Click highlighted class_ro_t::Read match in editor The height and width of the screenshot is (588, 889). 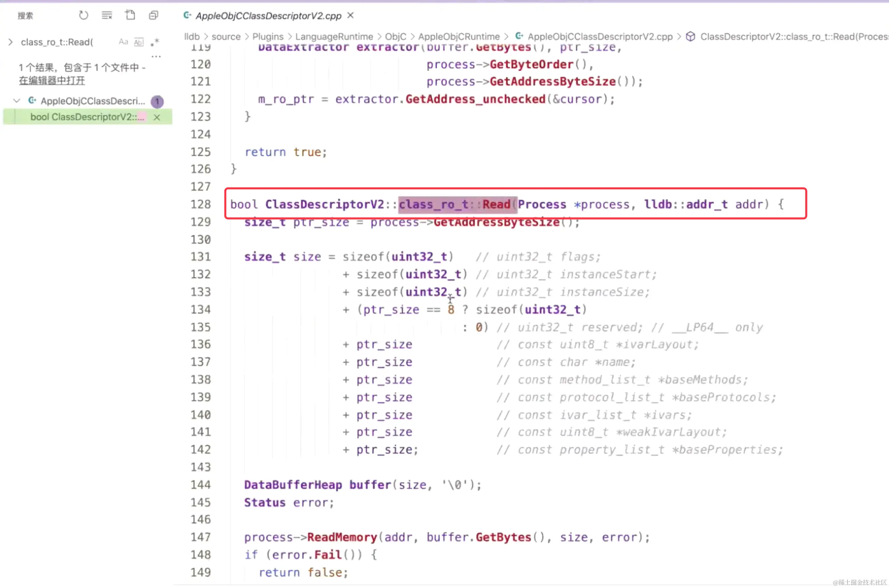tap(458, 204)
